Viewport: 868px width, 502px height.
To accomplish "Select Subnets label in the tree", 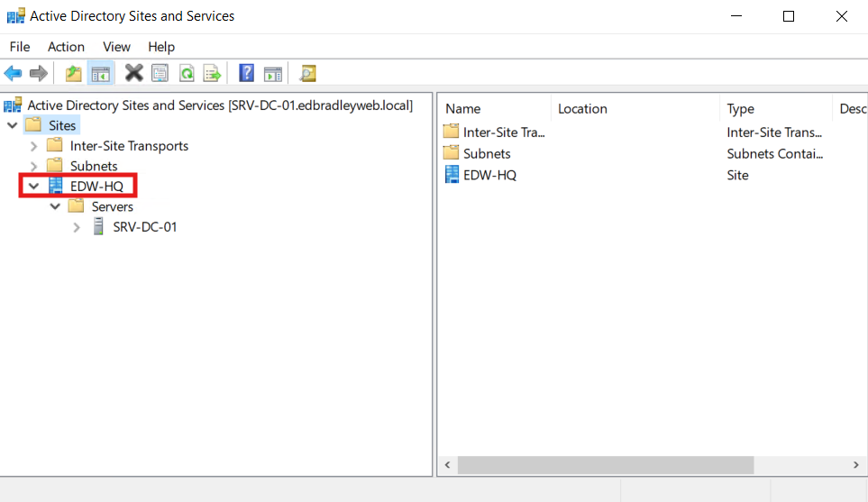I will 94,166.
